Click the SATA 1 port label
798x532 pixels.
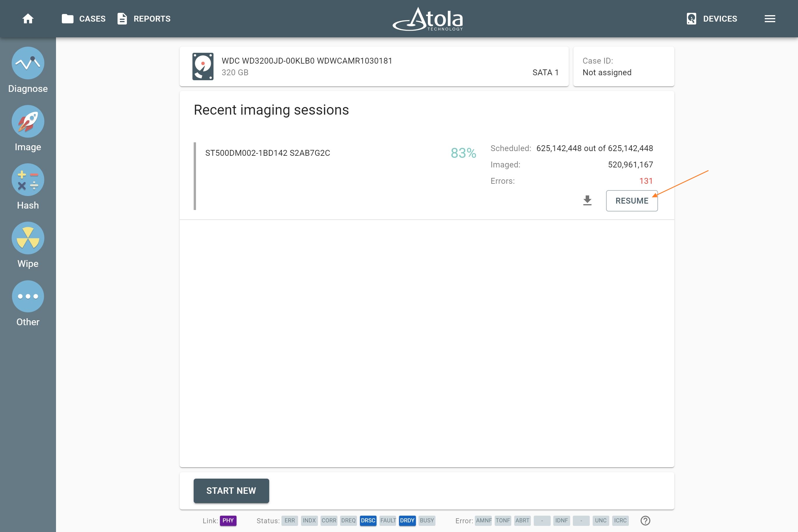[545, 73]
